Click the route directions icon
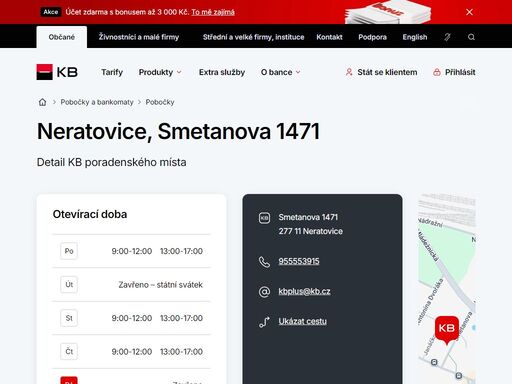Viewport: 512px width, 384px height. (x=264, y=322)
